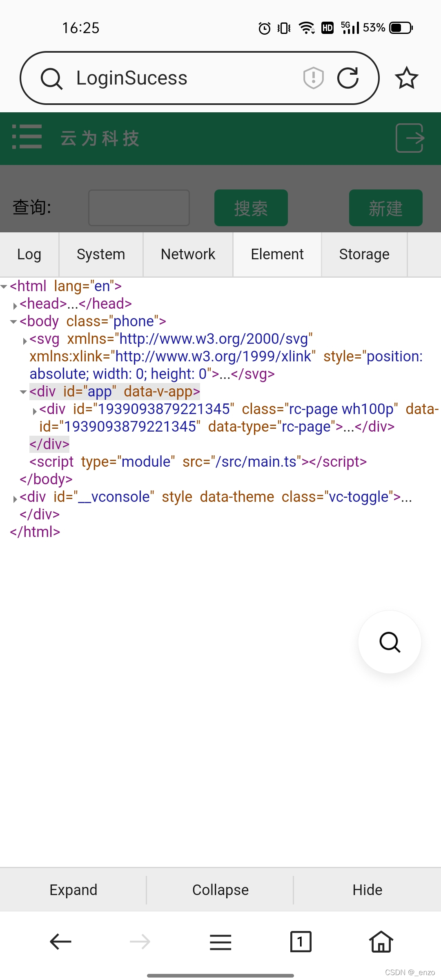Expand the __vconsole div node
This screenshot has width=441, height=980.
pos(15,498)
